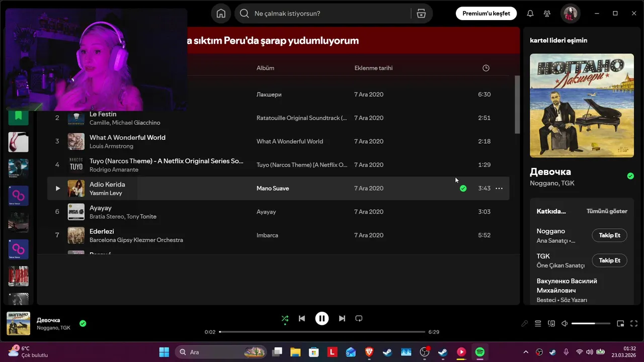This screenshot has height=362, width=644.
Task: Open the lyrics microphone icon
Action: (525, 324)
